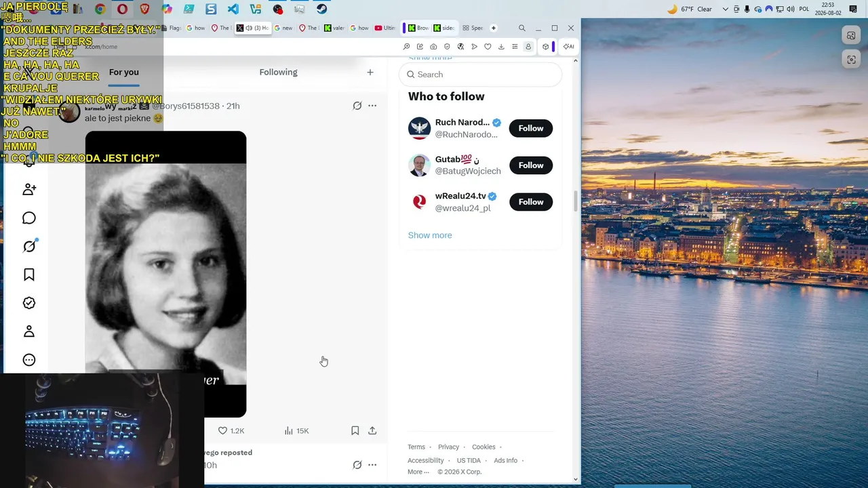Like the post with 1.2K likes

point(231,430)
